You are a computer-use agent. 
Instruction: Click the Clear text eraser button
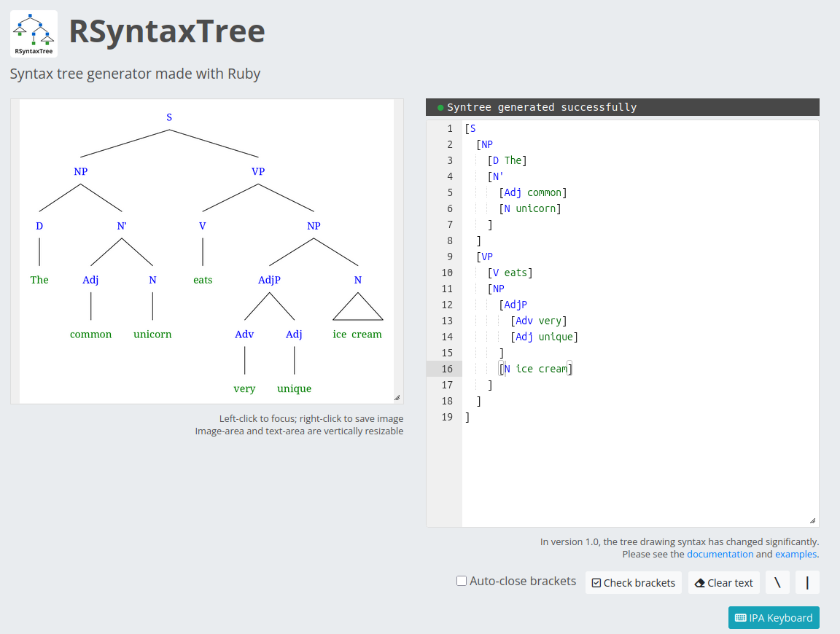pyautogui.click(x=723, y=583)
